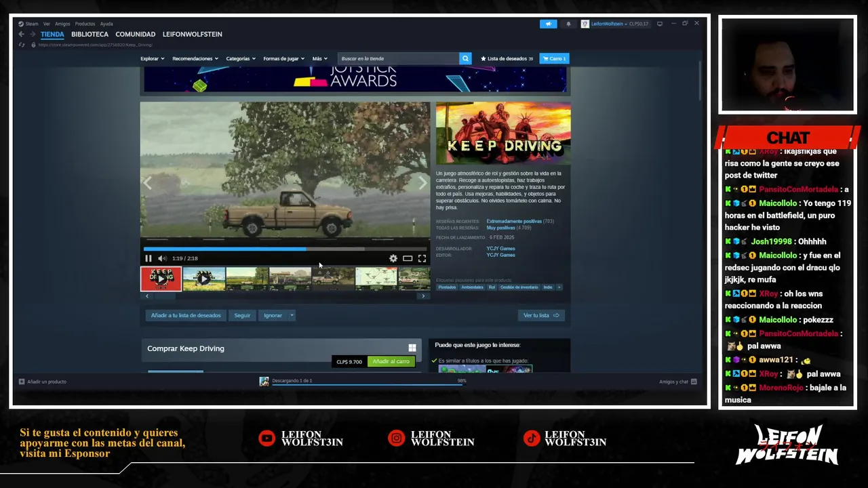868x488 pixels.
Task: Open the Pixelados tag
Action: coord(447,287)
